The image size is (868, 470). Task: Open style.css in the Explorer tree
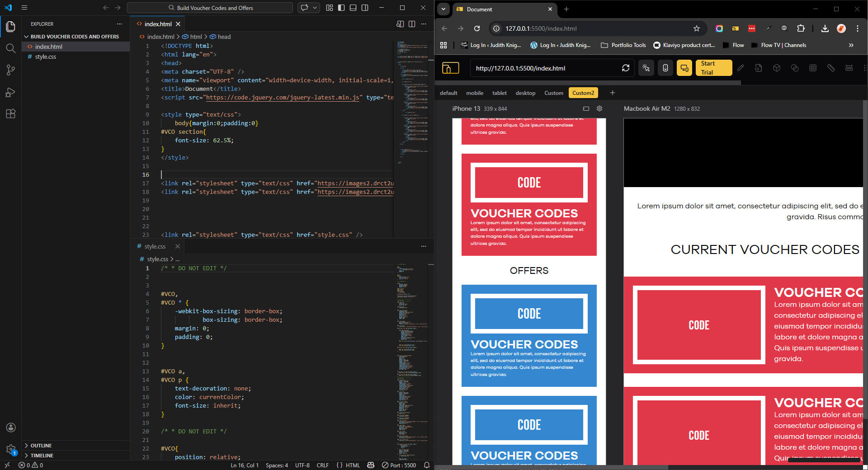point(76,56)
